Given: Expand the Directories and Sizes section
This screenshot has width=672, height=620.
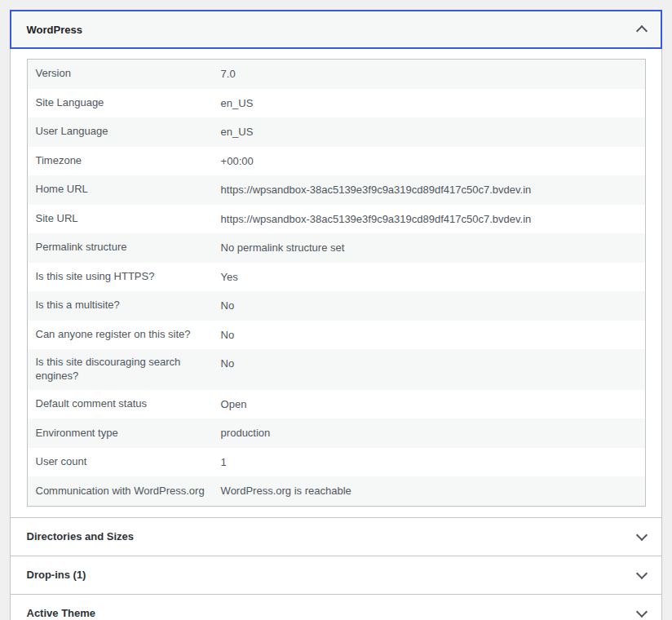Looking at the screenshot, I should tap(336, 537).
